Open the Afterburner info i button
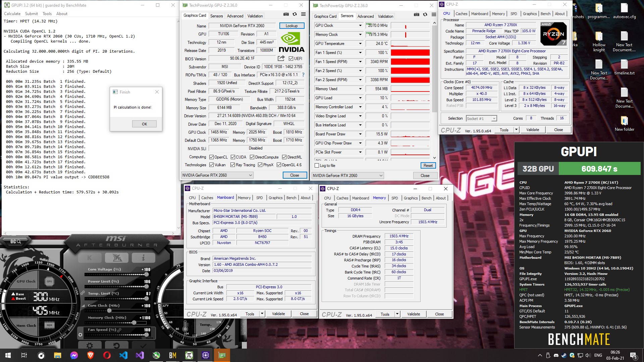The image size is (644, 362). click(x=143, y=258)
